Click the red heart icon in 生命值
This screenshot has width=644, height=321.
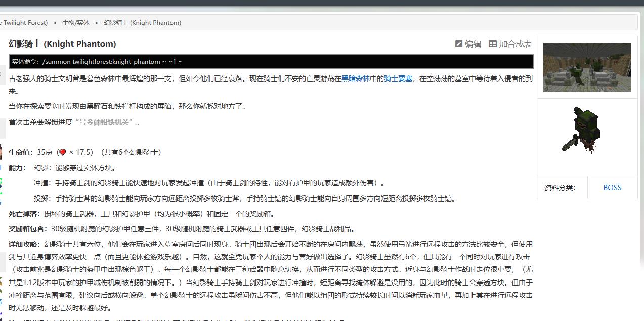pos(62,152)
